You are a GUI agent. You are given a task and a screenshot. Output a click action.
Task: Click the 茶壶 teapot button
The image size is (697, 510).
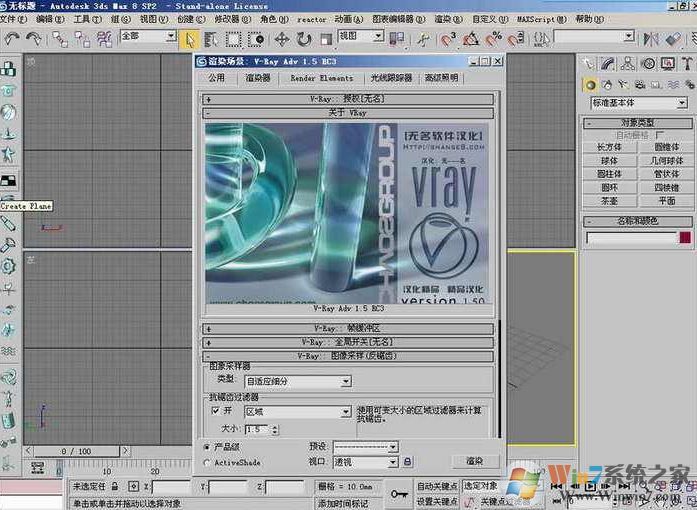pos(609,201)
